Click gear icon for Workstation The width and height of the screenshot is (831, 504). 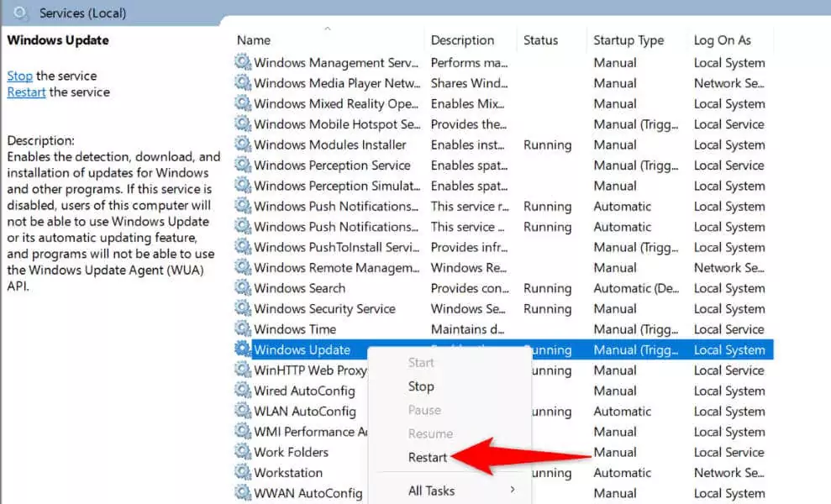(x=243, y=472)
